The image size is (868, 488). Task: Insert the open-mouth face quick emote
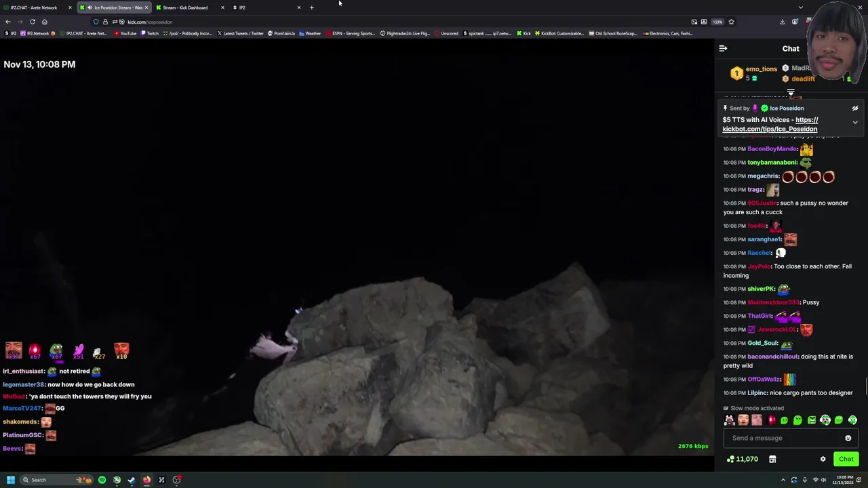coord(743,420)
